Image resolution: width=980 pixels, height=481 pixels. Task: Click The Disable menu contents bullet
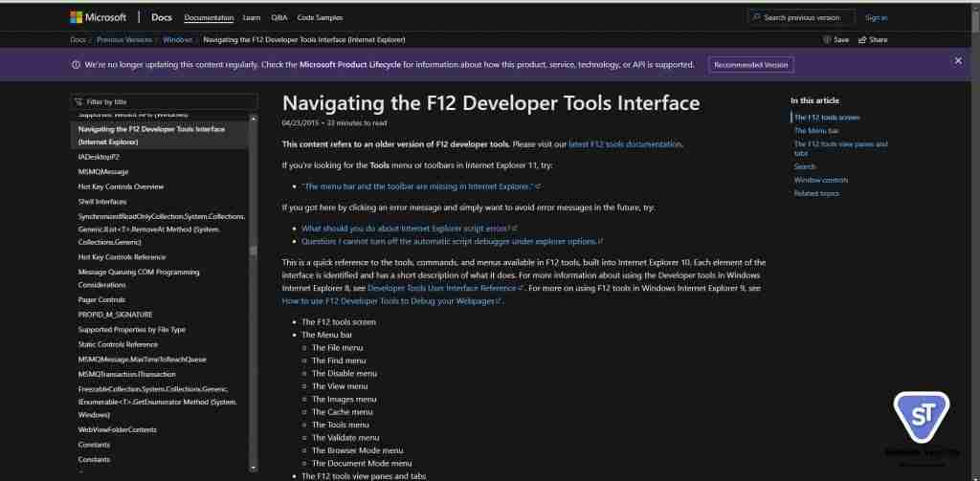click(x=345, y=374)
